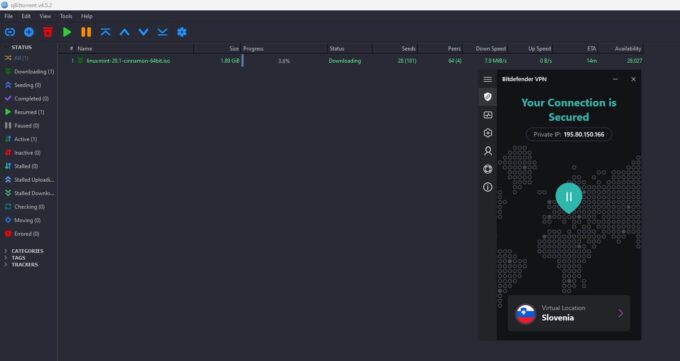Viewport: 680px width, 361px height.
Task: Click the green Resume play icon
Action: pyautogui.click(x=67, y=32)
